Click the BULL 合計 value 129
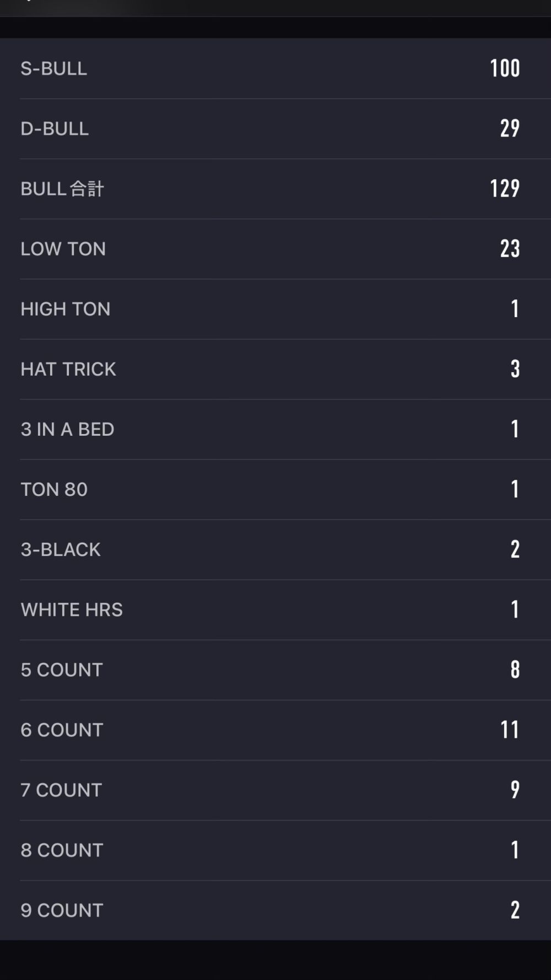This screenshot has width=551, height=980. pyautogui.click(x=505, y=189)
